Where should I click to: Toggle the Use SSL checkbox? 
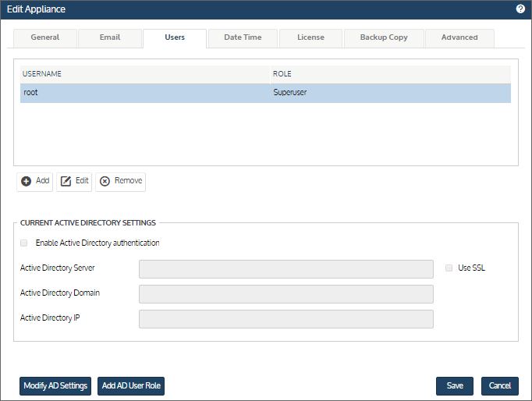click(x=449, y=268)
